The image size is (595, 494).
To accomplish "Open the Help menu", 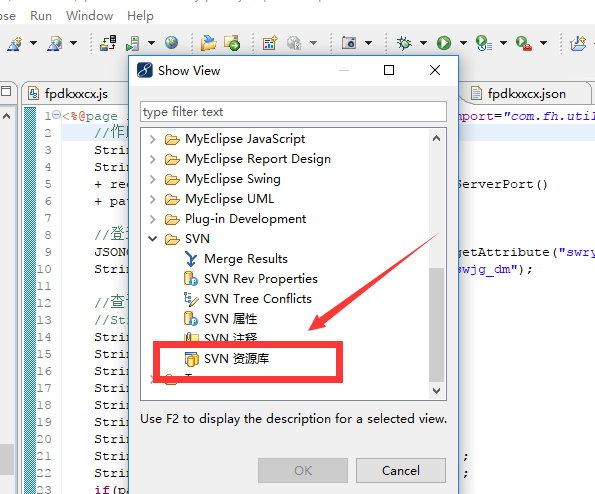I will (x=140, y=16).
